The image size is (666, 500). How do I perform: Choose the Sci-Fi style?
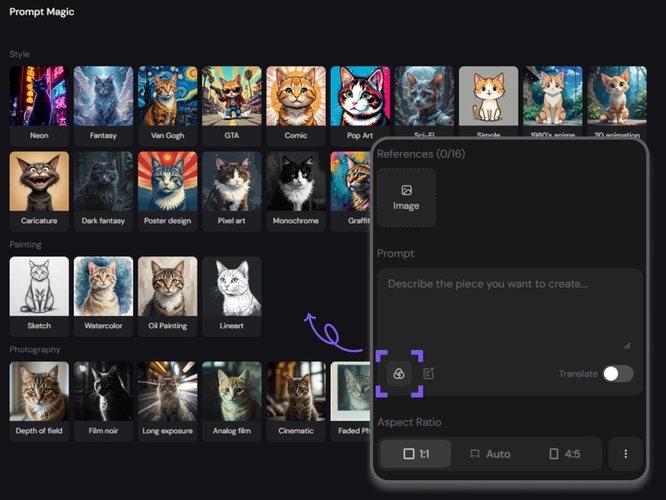pyautogui.click(x=424, y=101)
